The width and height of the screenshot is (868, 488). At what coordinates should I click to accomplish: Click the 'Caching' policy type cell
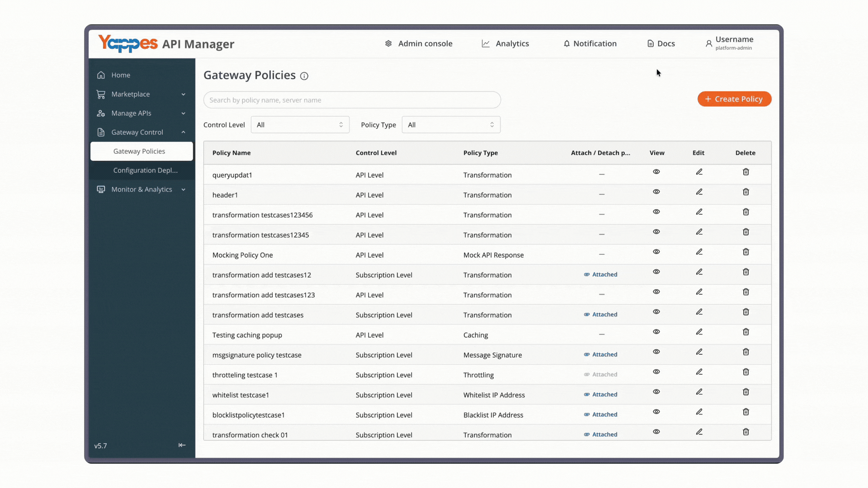click(x=476, y=335)
